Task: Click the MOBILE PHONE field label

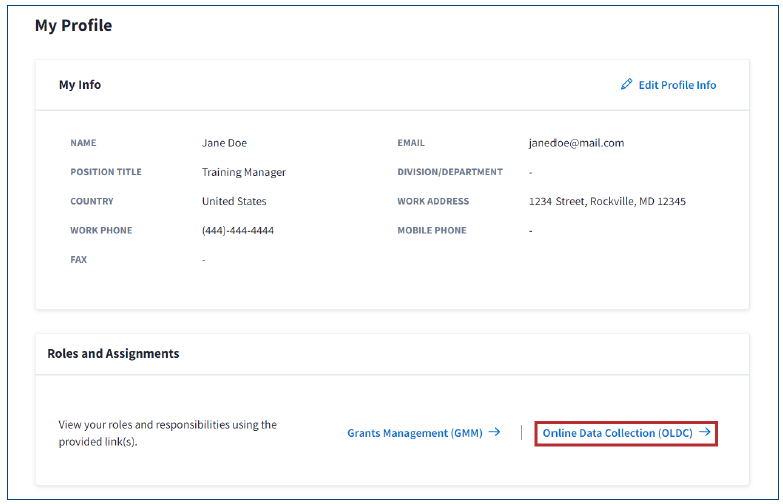Action: click(431, 230)
